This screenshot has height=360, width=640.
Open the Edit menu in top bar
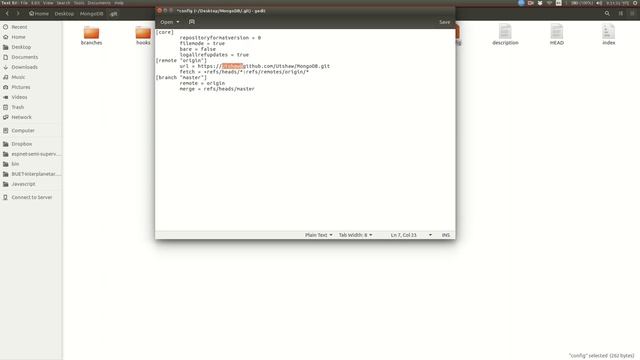36,3
